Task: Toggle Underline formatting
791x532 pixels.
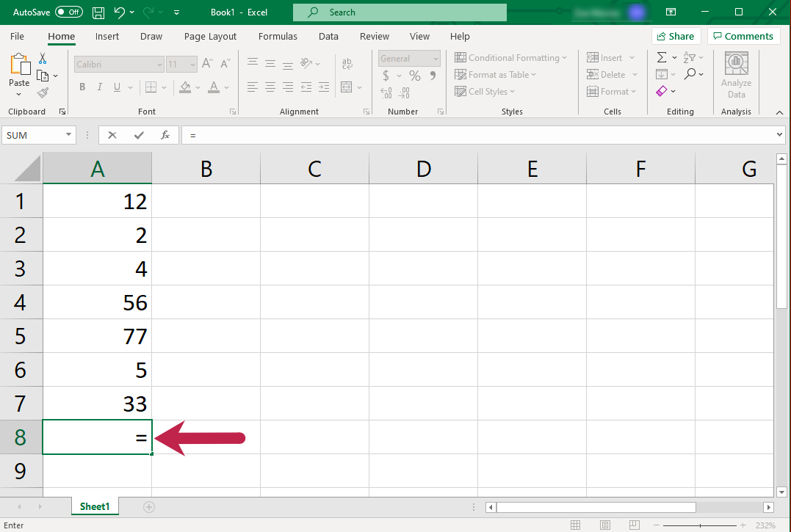Action: (117, 87)
